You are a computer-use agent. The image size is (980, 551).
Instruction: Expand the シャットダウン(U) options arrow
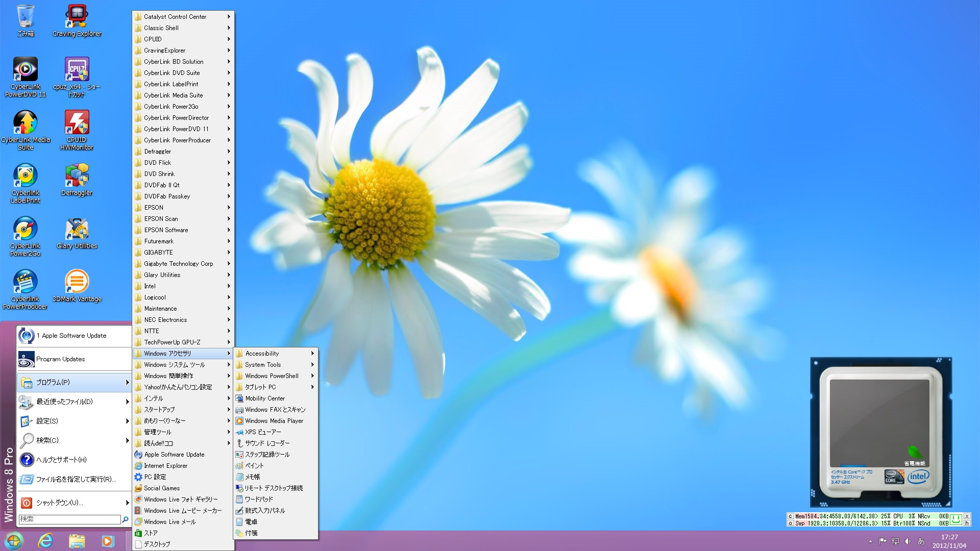pos(127,503)
